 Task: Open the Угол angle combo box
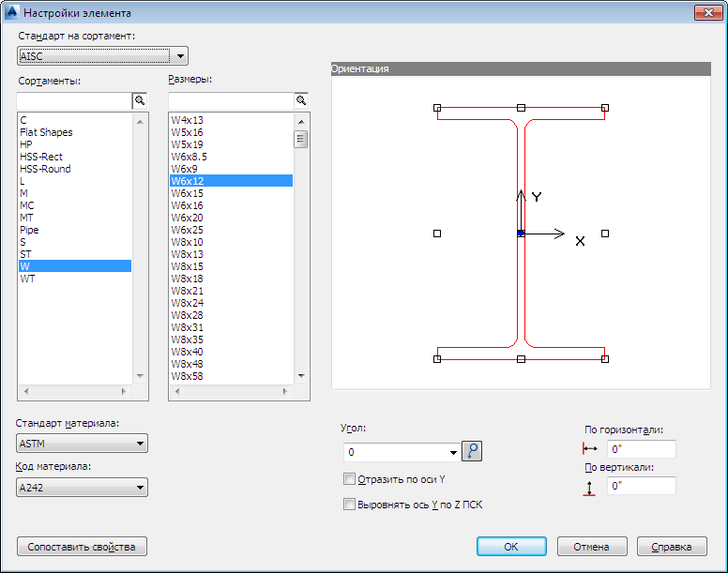(402, 452)
